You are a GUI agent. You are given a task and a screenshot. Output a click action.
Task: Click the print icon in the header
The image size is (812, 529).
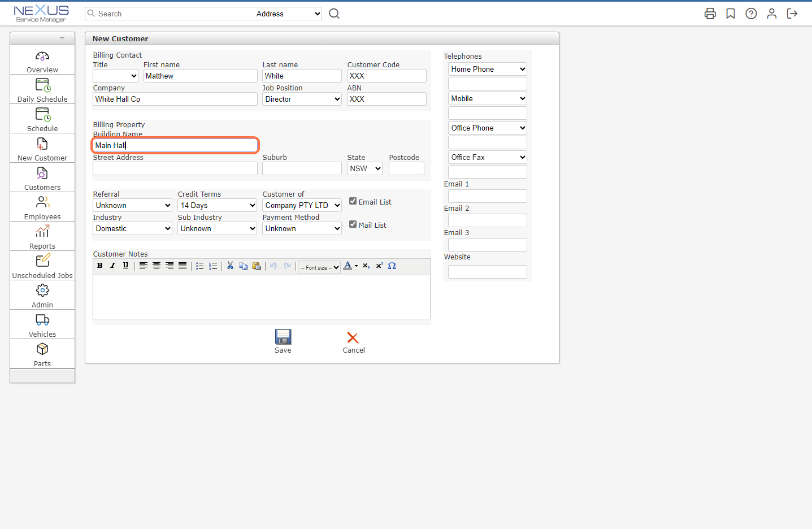point(710,14)
